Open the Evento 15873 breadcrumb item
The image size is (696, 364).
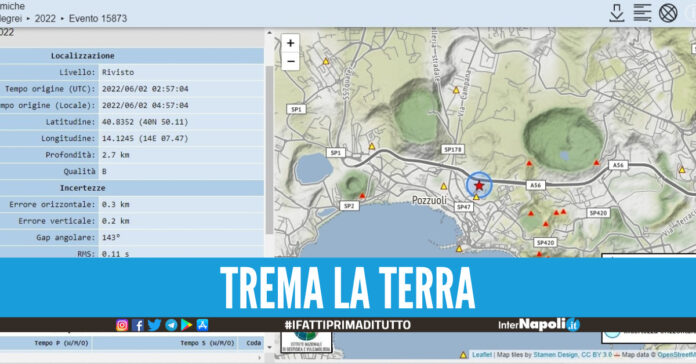pyautogui.click(x=98, y=19)
